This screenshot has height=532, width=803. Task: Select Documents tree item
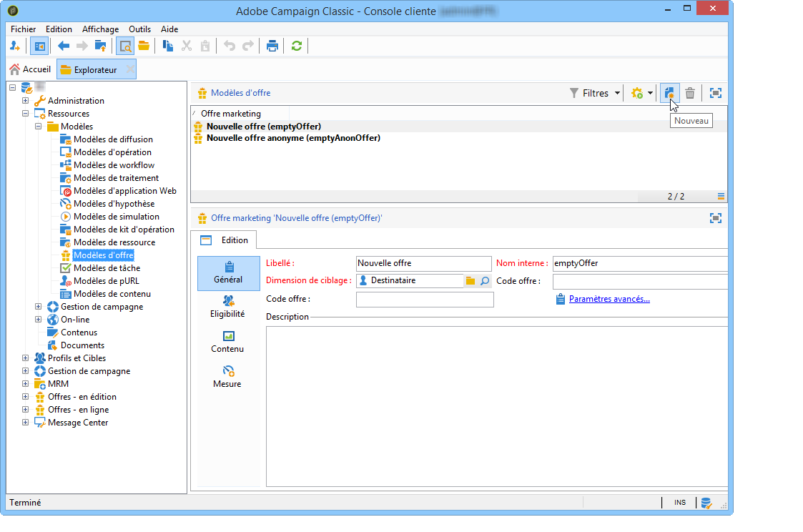[82, 345]
